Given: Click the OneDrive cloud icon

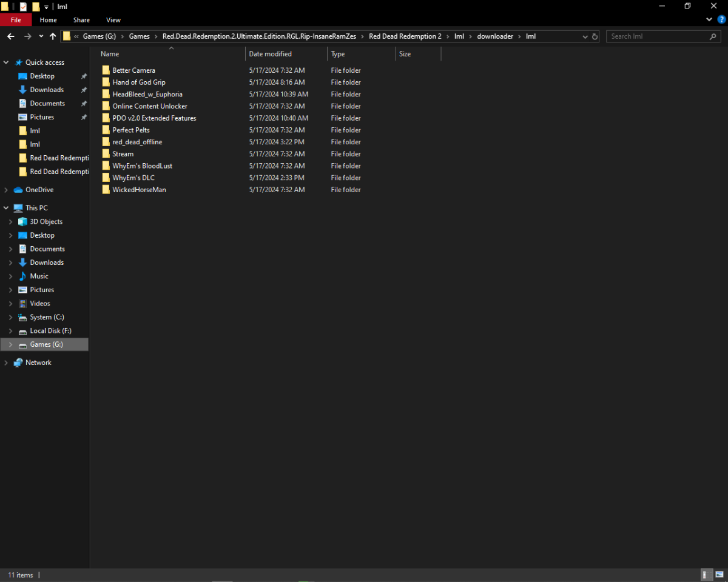Looking at the screenshot, I should coord(18,190).
